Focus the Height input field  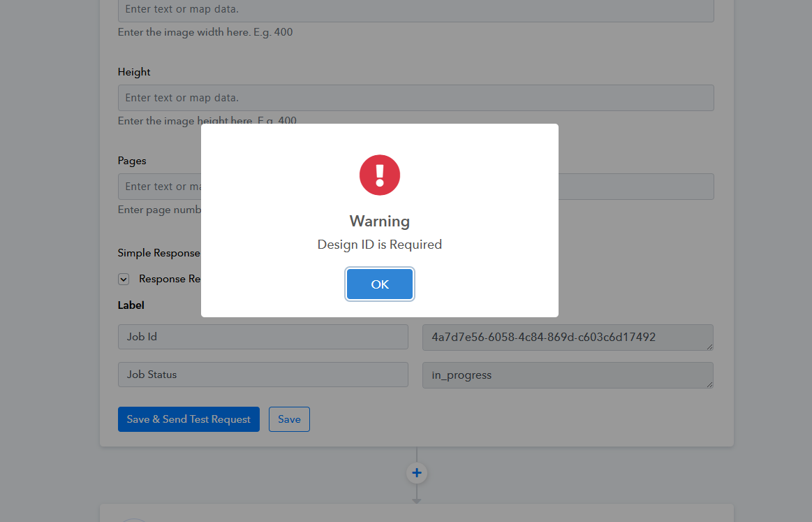(415, 98)
